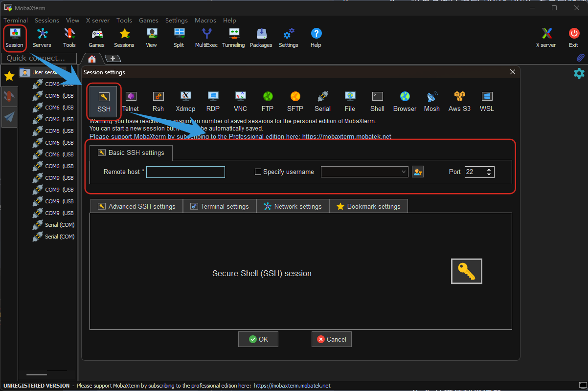588x391 pixels.
Task: Open the Session toolbar icon
Action: coord(14,38)
